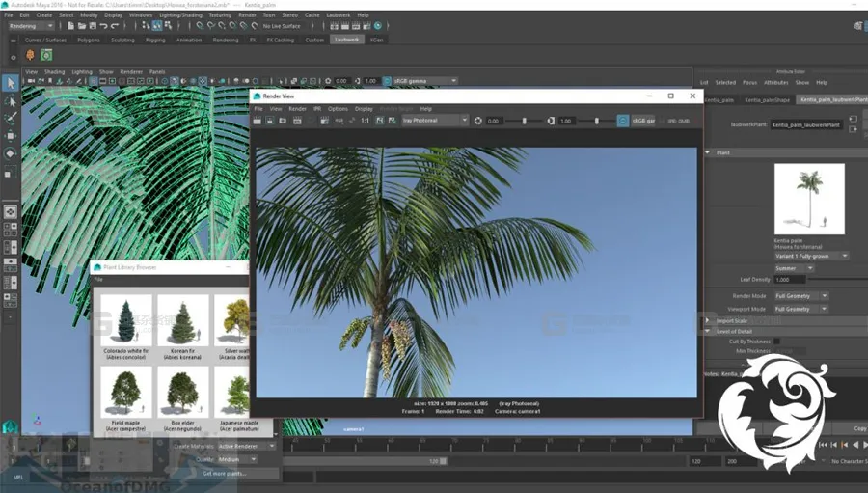Select the Move tool in the toolbox
868x493 pixels.
11,136
